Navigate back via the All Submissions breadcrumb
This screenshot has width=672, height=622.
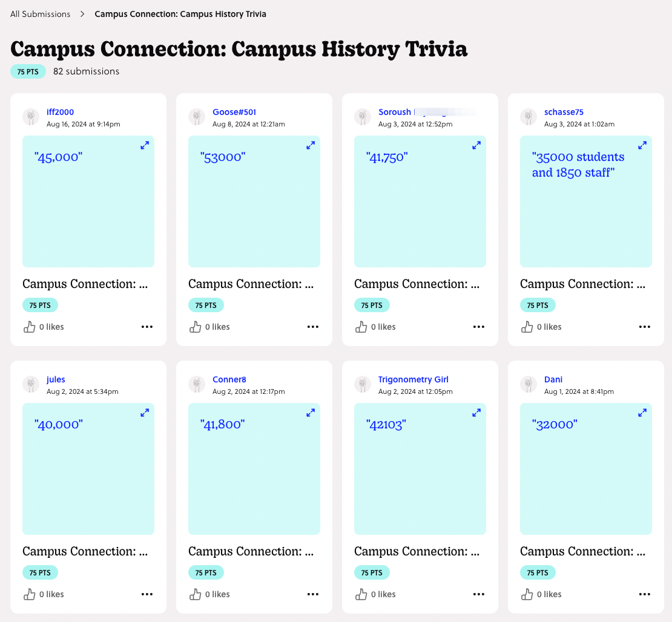click(40, 13)
